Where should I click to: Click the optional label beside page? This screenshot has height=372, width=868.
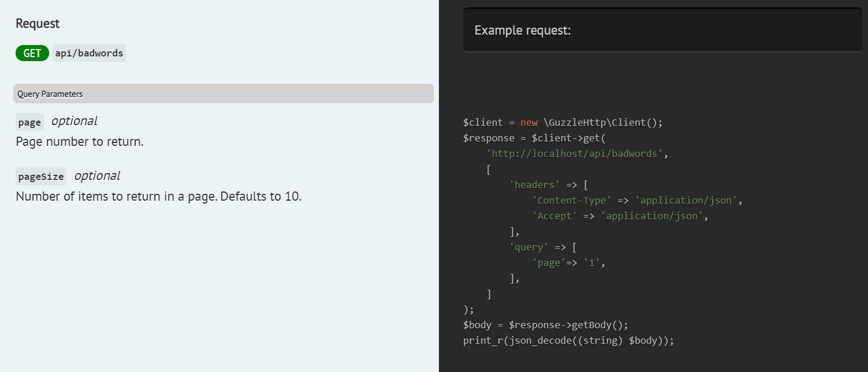[74, 121]
